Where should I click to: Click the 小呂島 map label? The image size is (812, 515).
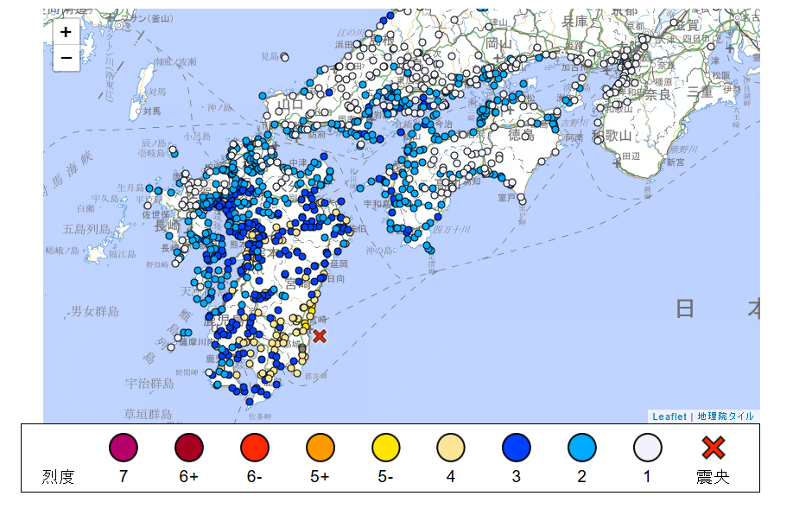(x=197, y=137)
